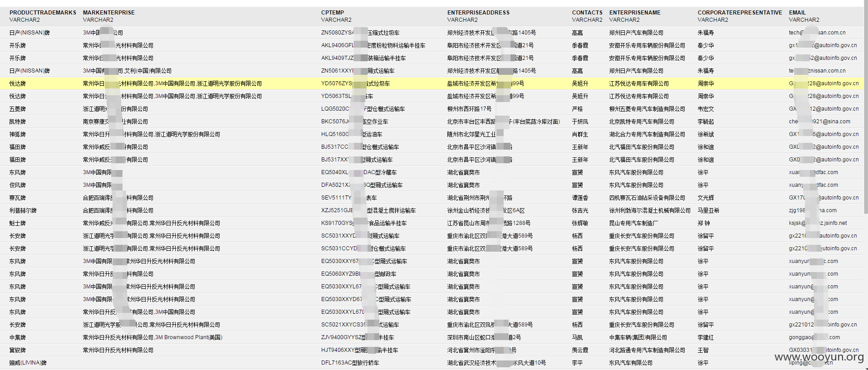This screenshot has width=868, height=370.
Task: Select the 中集牌 trademark cell
Action: click(18, 337)
